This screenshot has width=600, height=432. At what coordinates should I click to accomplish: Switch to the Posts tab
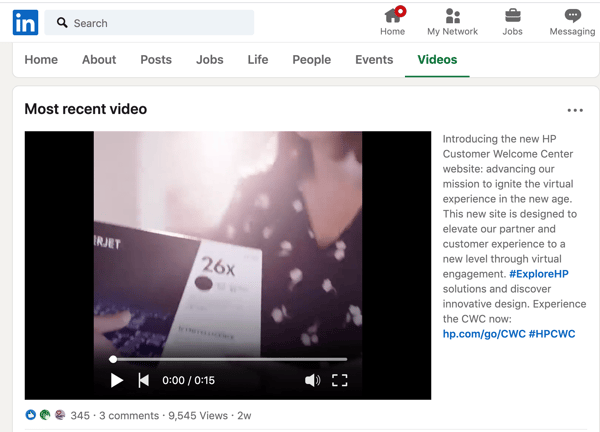(156, 60)
